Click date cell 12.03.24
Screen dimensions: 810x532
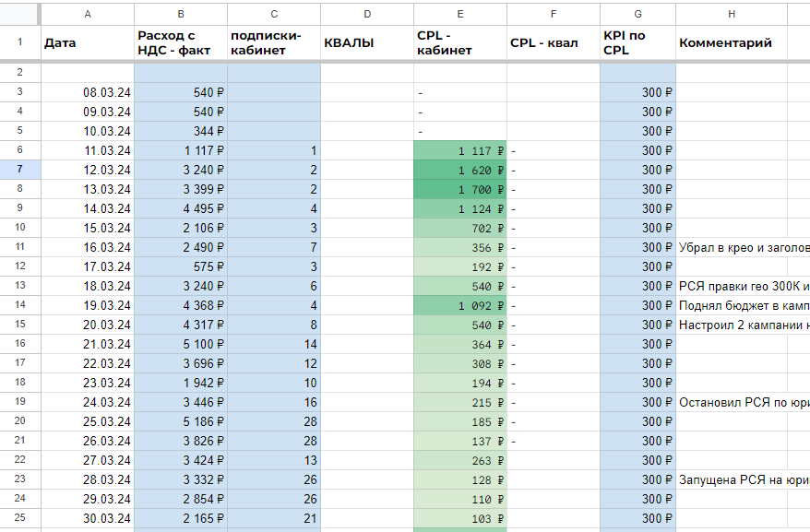[88, 170]
